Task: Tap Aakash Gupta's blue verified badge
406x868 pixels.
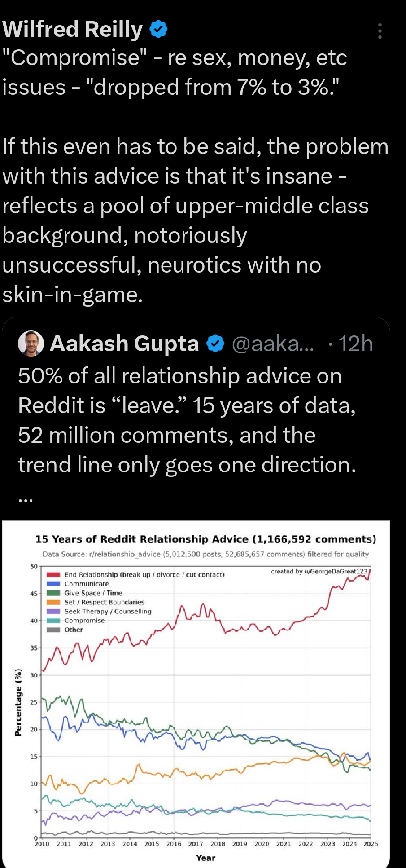Action: (x=215, y=344)
